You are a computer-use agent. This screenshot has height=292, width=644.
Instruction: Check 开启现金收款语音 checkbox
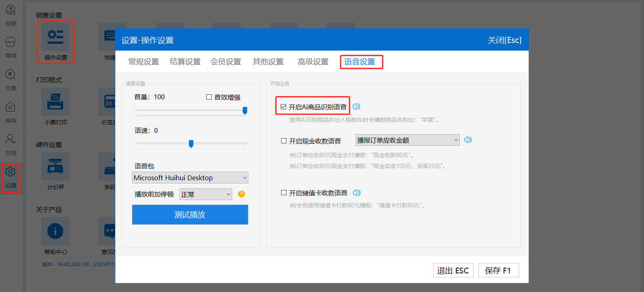[284, 141]
